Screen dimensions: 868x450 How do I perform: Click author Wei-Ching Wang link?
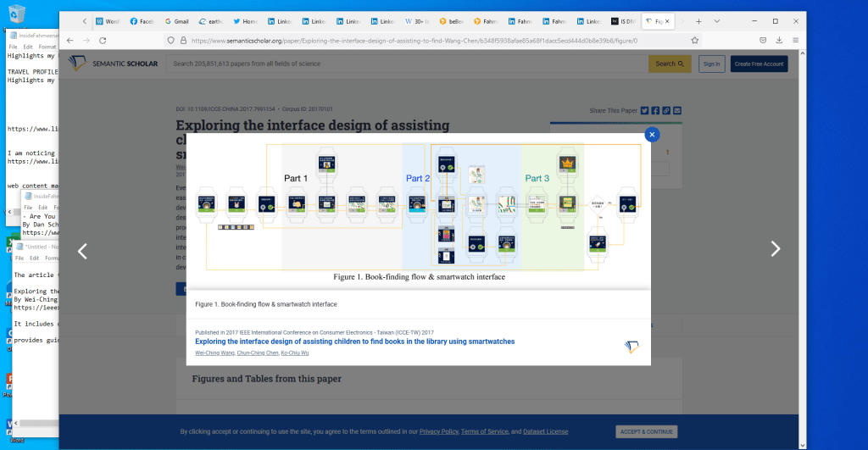215,352
